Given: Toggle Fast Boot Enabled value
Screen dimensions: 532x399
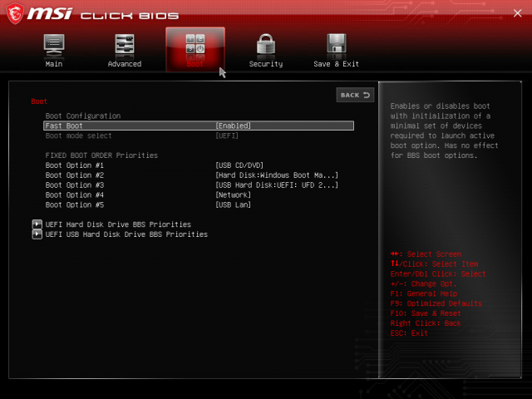Looking at the screenshot, I should point(234,126).
